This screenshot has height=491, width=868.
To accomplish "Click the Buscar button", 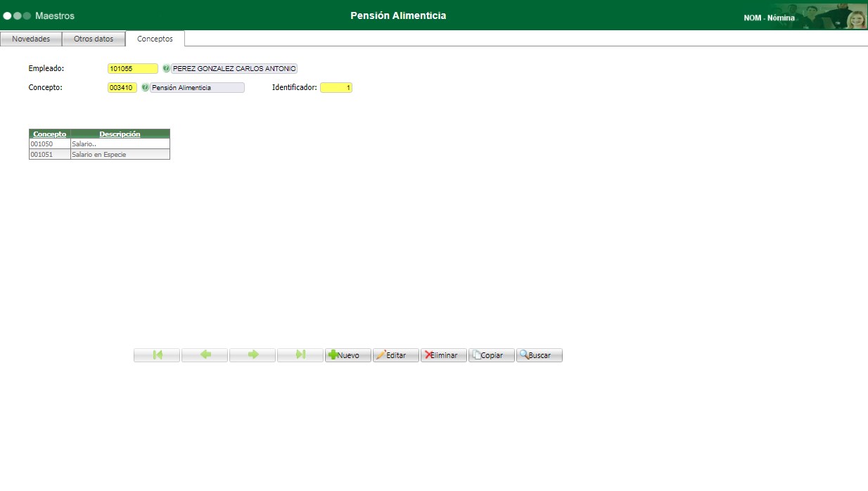I will point(540,355).
